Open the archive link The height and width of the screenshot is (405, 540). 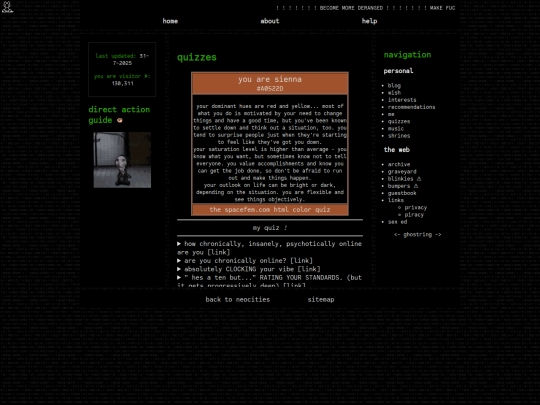(399, 164)
